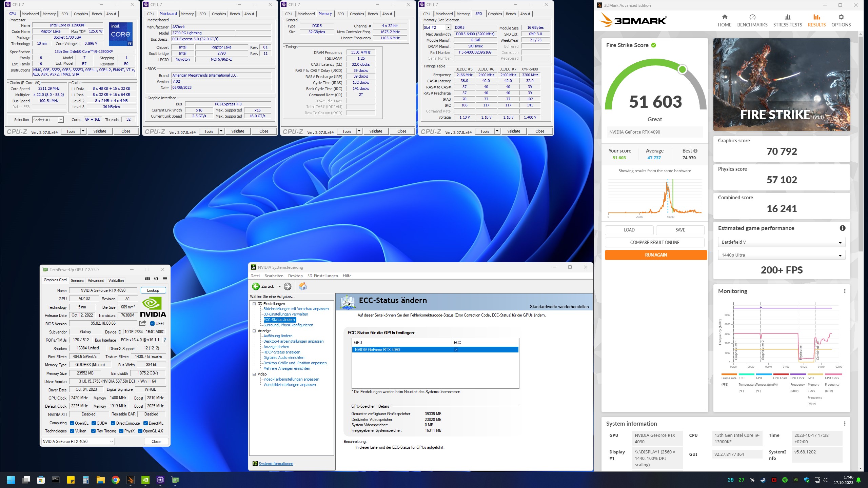Open the 1440p Ultra resolution dropdown
868x488 pixels.
[x=782, y=255]
